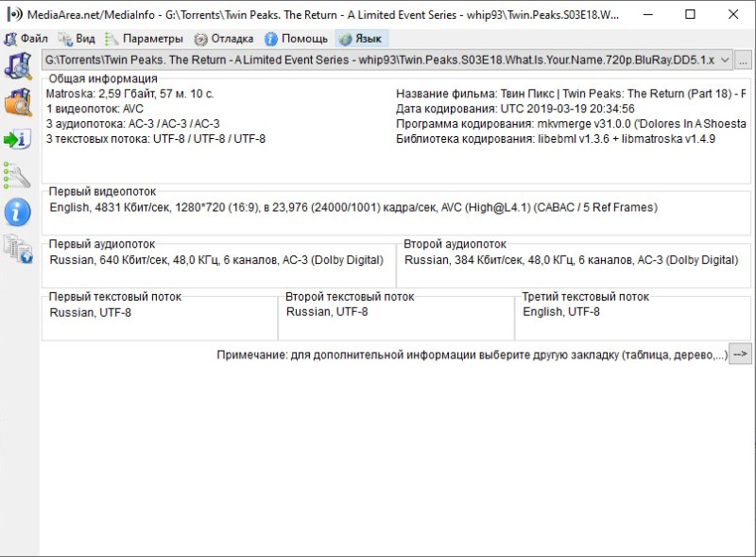756x557 pixels.
Task: Click the Open File sidebar icon
Action: (18, 66)
